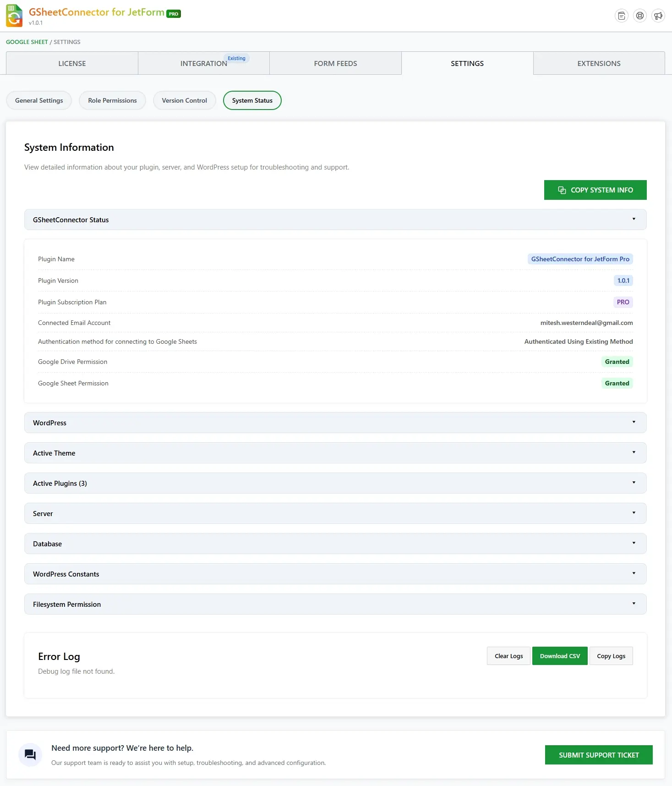The width and height of the screenshot is (672, 786).
Task: Click the 'Plugin Name' row label
Action: pyautogui.click(x=56, y=259)
